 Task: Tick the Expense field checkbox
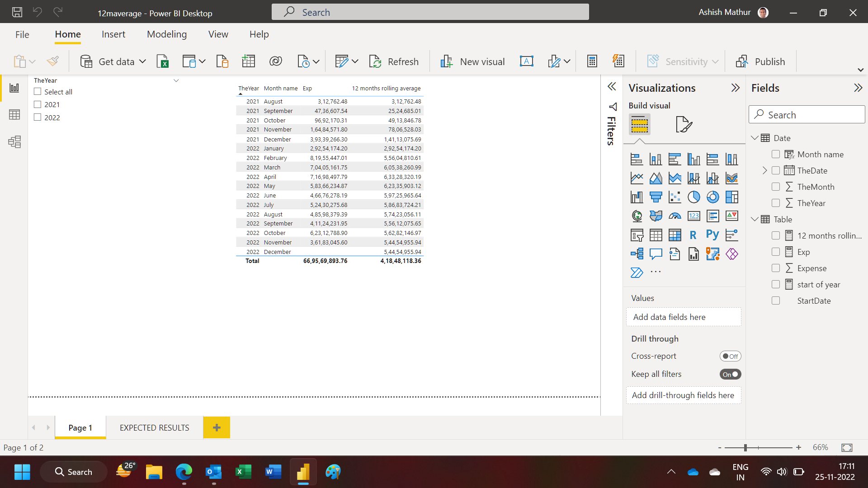click(x=776, y=268)
